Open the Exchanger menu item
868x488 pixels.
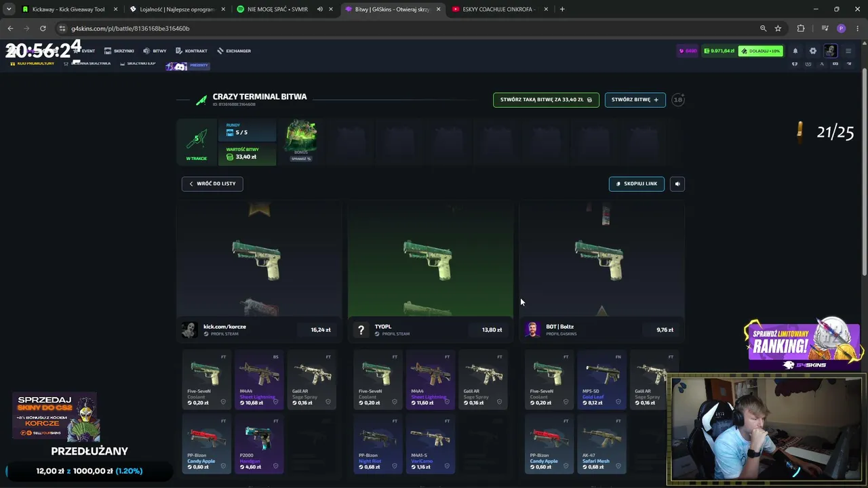(234, 51)
